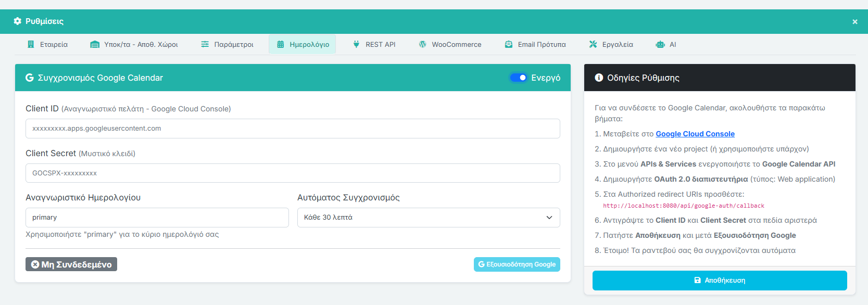Click the warehouse icon for Υποκ/τα
Screen dimensions: 868x305
[x=95, y=44]
